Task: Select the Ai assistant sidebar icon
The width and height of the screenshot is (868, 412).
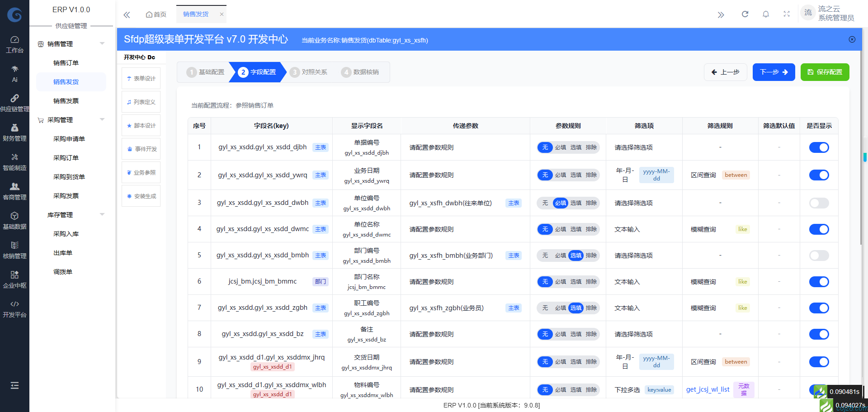Action: click(14, 72)
